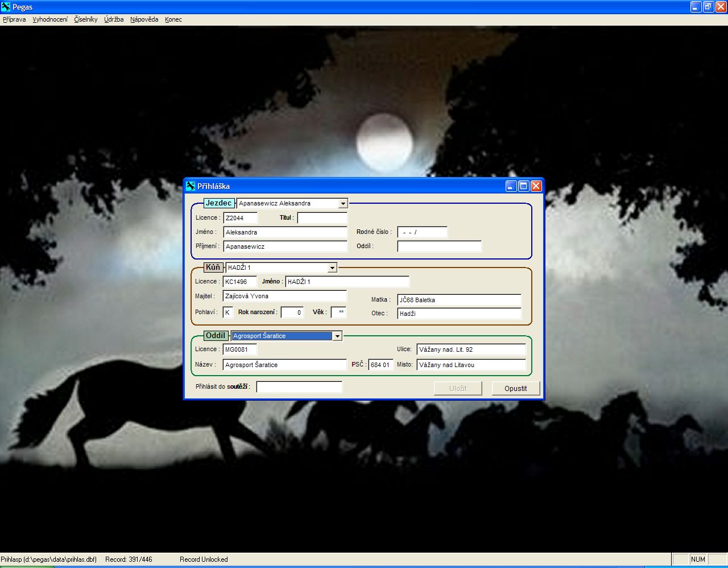728x568 pixels.
Task: Open the Vyhodnocení menu
Action: pyautogui.click(x=50, y=19)
